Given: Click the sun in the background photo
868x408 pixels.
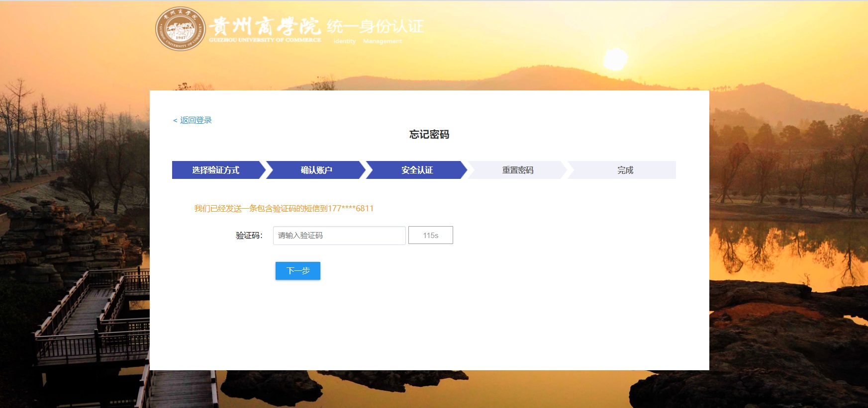Looking at the screenshot, I should tap(615, 60).
